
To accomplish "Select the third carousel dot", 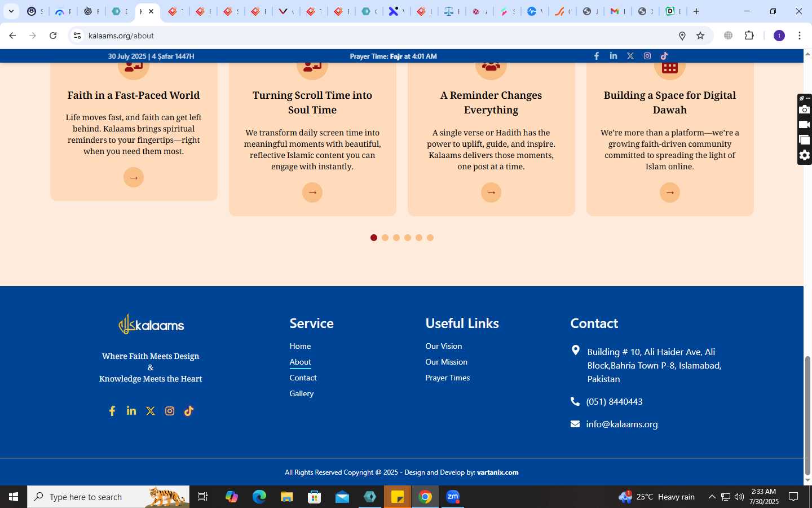I will coord(396,238).
